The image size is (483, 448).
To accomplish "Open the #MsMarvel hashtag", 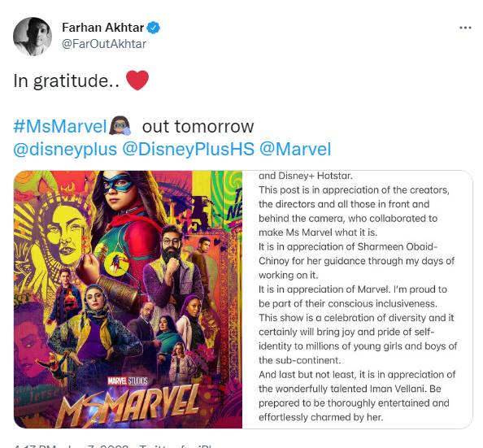I will (60, 126).
